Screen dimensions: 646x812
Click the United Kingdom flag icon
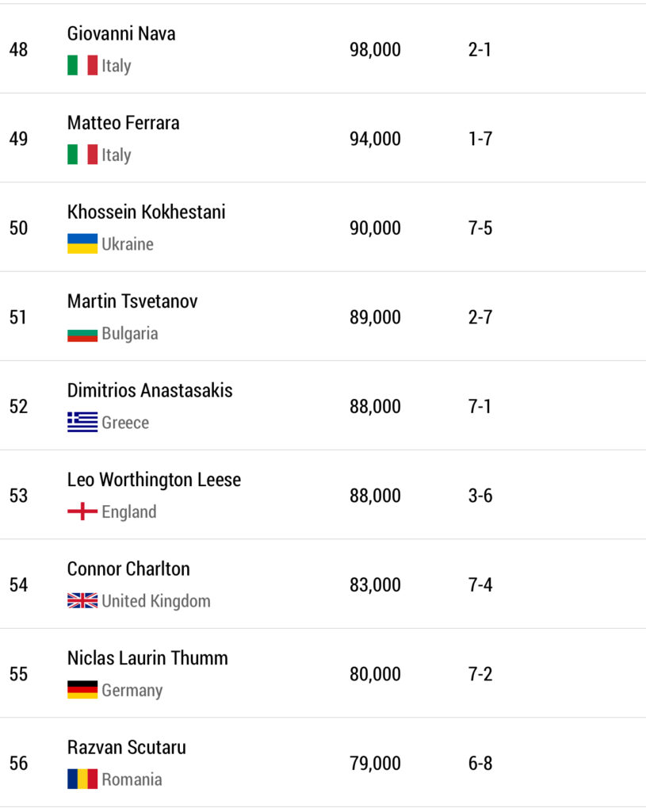click(x=82, y=601)
